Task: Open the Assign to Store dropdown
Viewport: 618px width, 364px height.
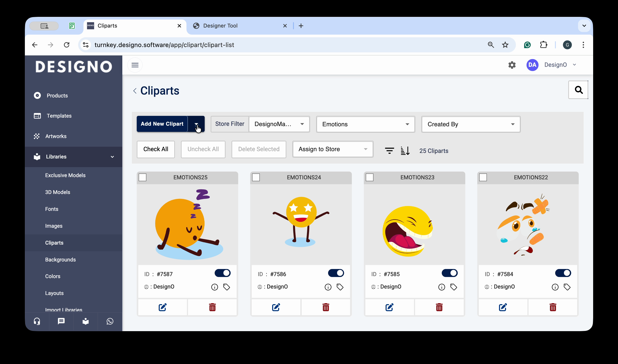Action: pyautogui.click(x=333, y=149)
